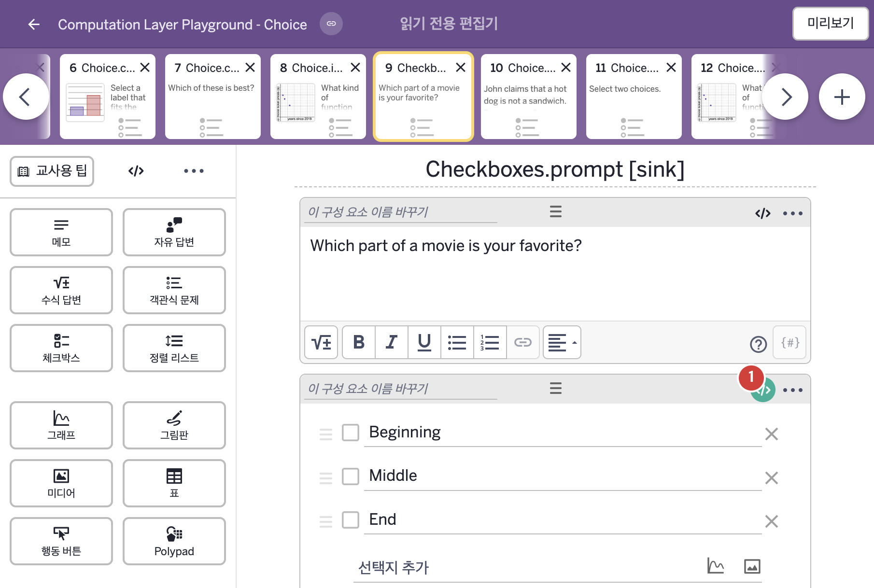This screenshot has width=874, height=588.
Task: Show later screens with the right chevron
Action: (x=786, y=97)
